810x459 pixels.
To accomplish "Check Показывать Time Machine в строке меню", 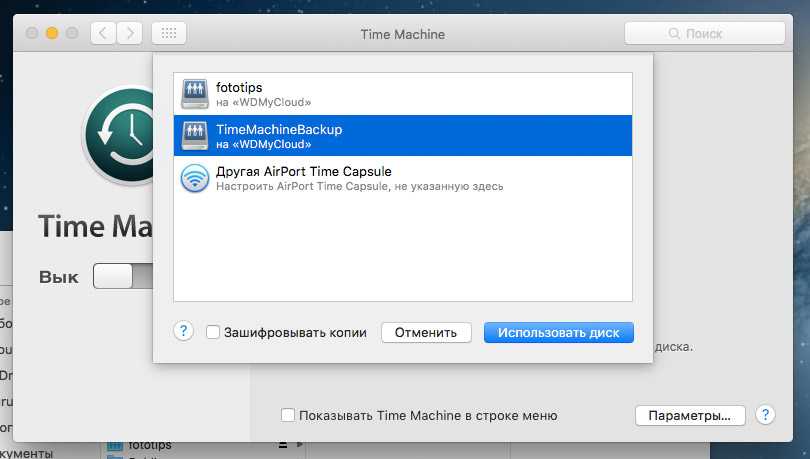I will click(x=288, y=415).
